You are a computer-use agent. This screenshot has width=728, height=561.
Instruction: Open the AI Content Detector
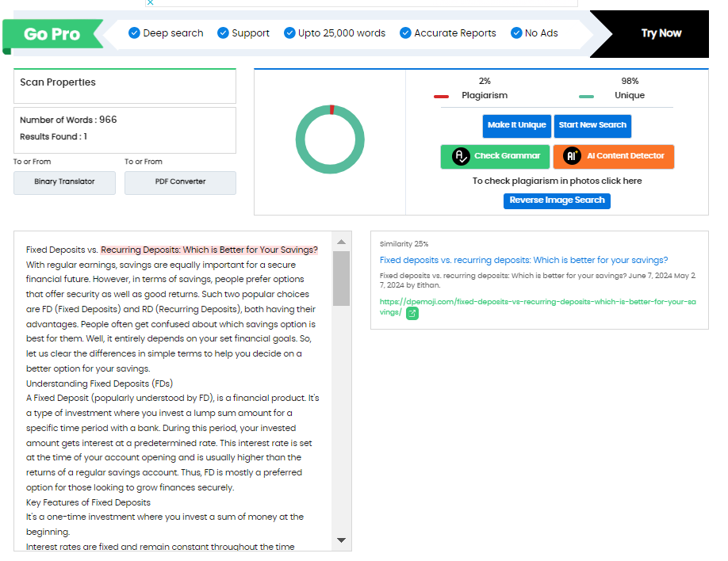point(613,156)
